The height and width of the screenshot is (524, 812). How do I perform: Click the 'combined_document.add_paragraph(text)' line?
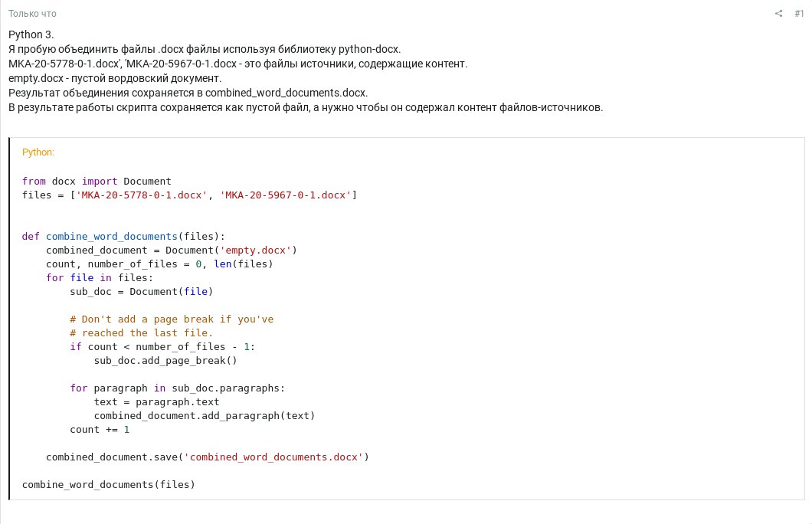[205, 416]
